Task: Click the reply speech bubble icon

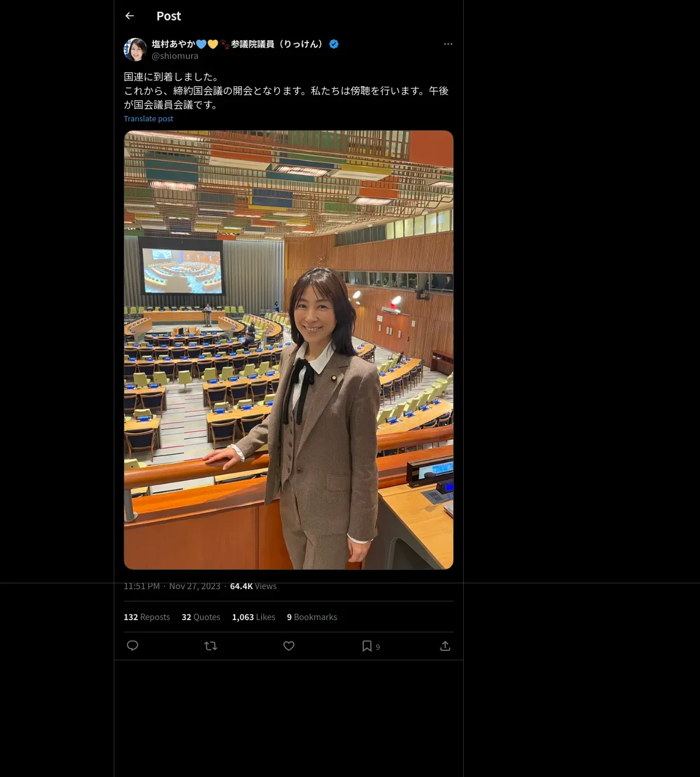Action: point(132,646)
